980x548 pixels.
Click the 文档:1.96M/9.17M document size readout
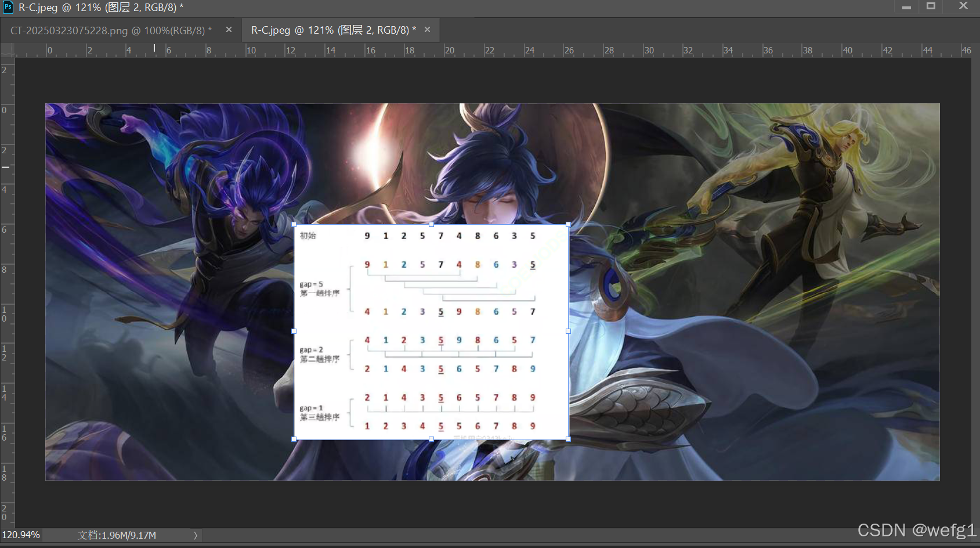pyautogui.click(x=117, y=535)
